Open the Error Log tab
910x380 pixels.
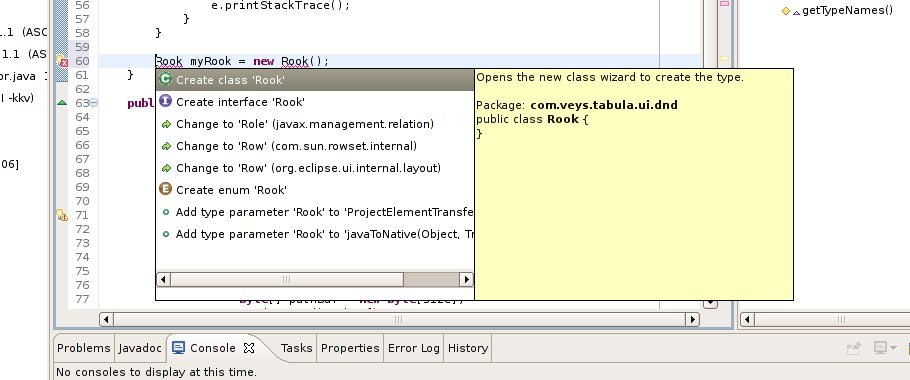click(x=414, y=348)
